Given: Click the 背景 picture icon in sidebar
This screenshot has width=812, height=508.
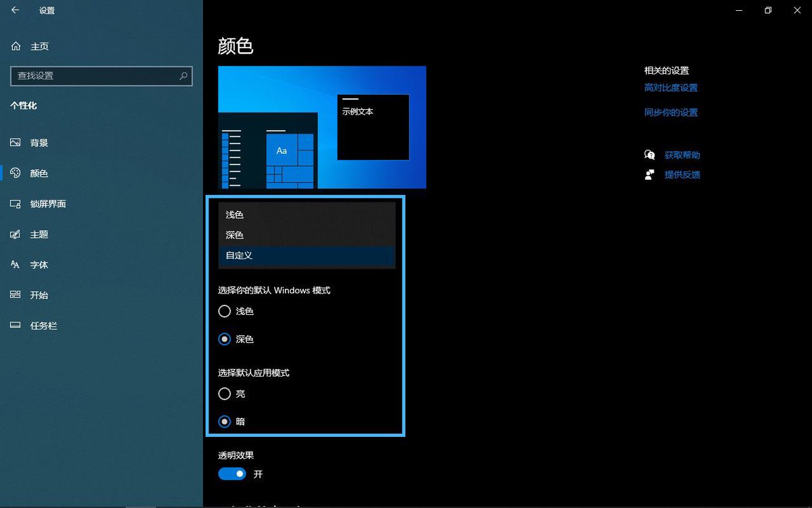Looking at the screenshot, I should (x=16, y=143).
